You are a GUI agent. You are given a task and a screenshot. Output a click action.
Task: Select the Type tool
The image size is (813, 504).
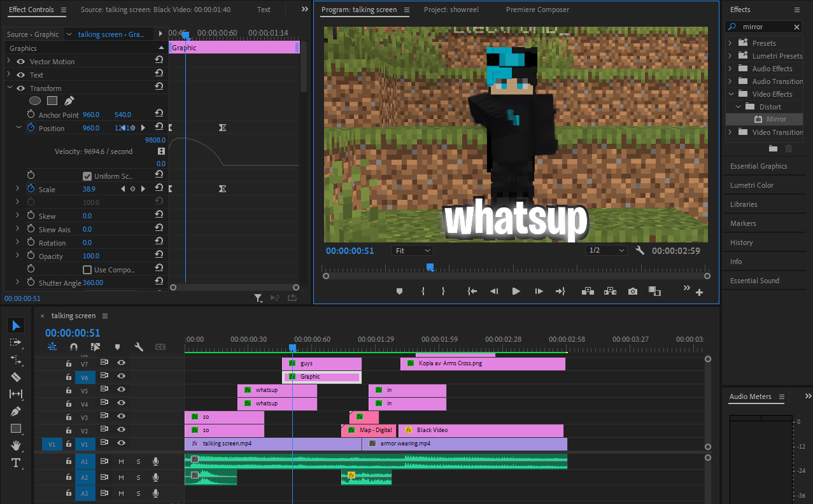click(16, 463)
